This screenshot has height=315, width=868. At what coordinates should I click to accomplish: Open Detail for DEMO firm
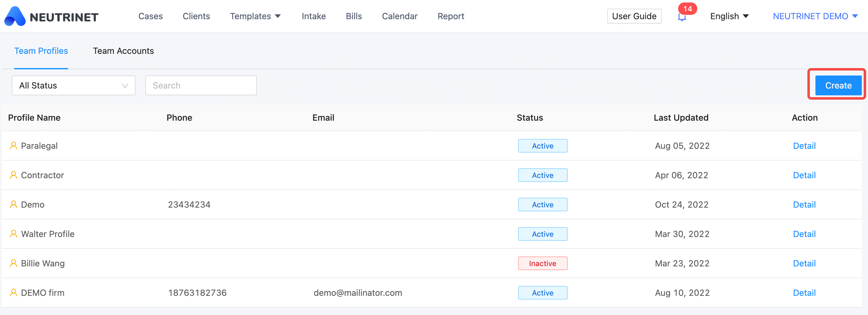[804, 292]
